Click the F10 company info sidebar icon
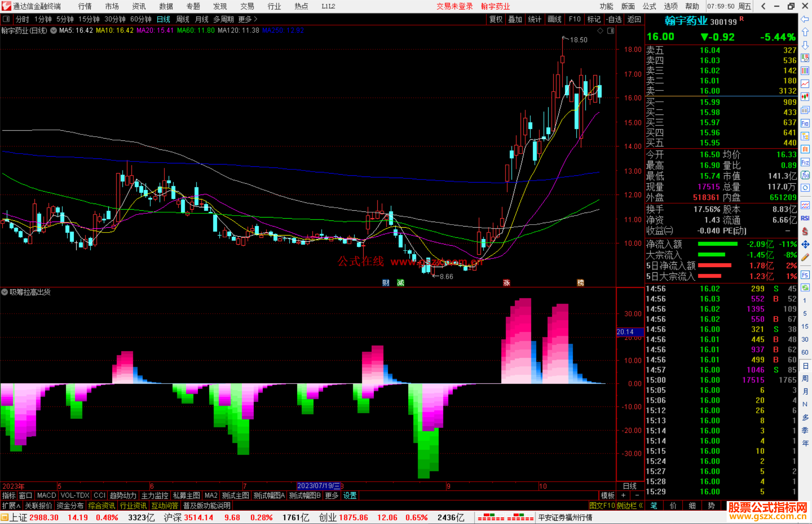The image size is (812, 524). click(805, 123)
